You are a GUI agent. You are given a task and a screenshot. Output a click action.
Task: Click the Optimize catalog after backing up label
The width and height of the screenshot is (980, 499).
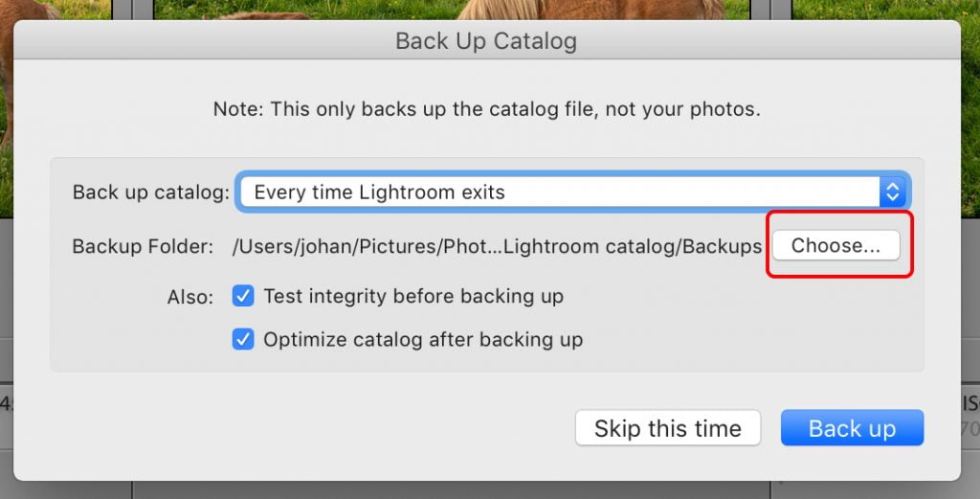(x=423, y=340)
